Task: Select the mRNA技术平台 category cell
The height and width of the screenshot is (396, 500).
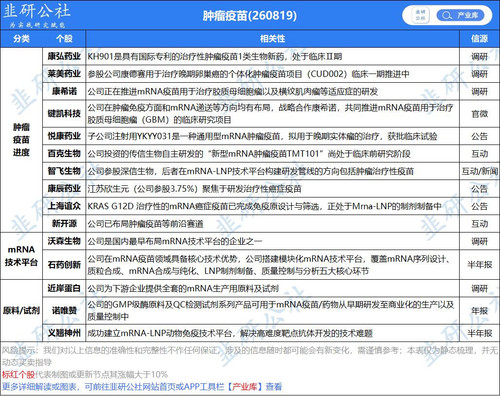Action: [21, 256]
